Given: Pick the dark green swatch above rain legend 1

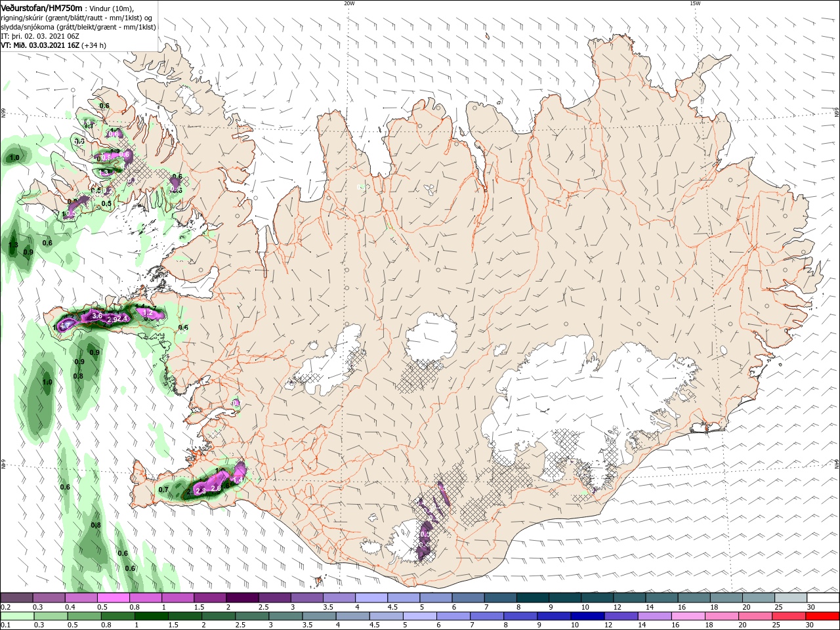Looking at the screenshot, I should click(x=151, y=616).
